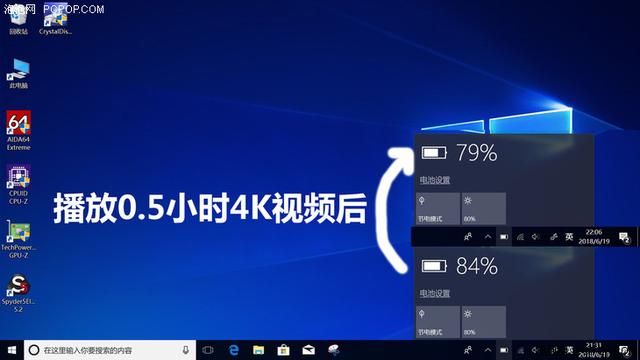The image size is (640, 360).
Task: Open the AIDA64 Extreme desktop shortcut
Action: 18,131
